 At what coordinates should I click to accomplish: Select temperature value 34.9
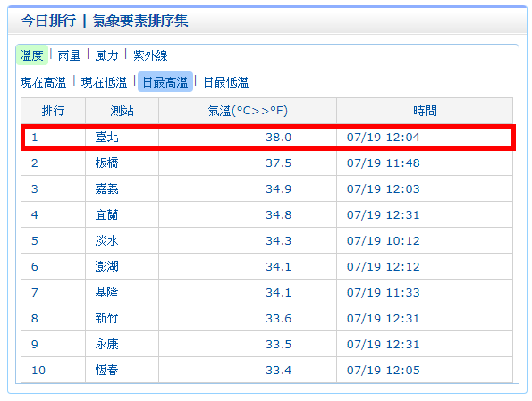point(279,188)
